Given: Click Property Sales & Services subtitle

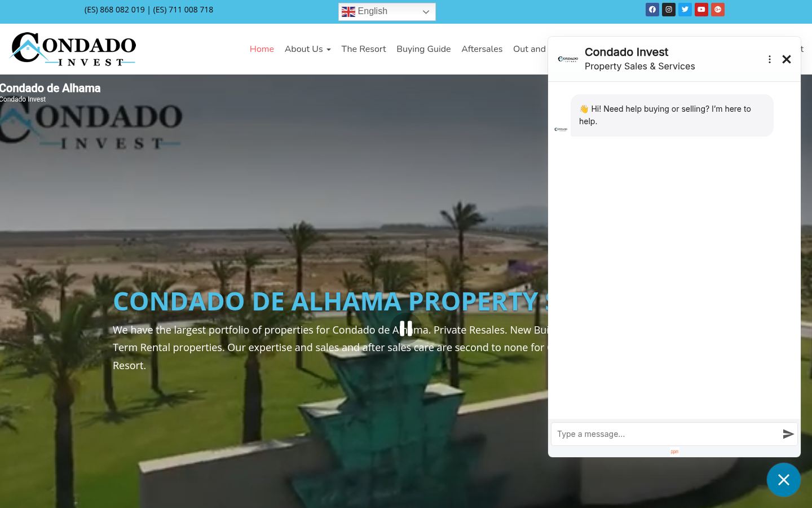Looking at the screenshot, I should click(x=640, y=66).
